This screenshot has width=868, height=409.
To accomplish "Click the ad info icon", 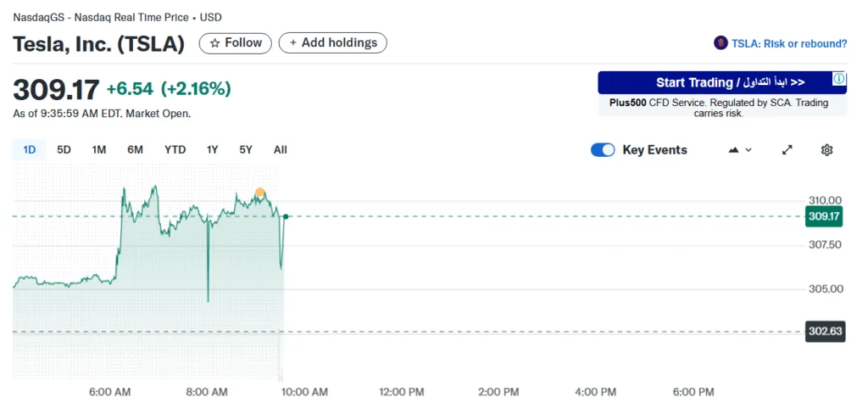I will 839,79.
